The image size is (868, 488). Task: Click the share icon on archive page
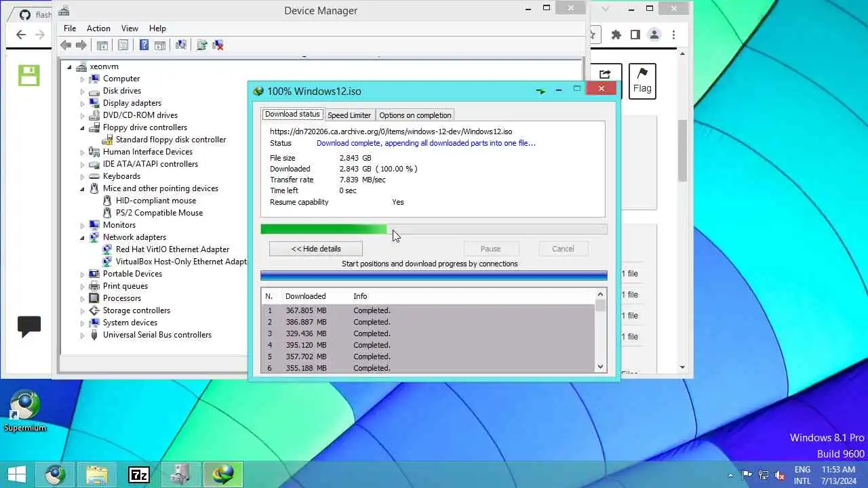605,75
